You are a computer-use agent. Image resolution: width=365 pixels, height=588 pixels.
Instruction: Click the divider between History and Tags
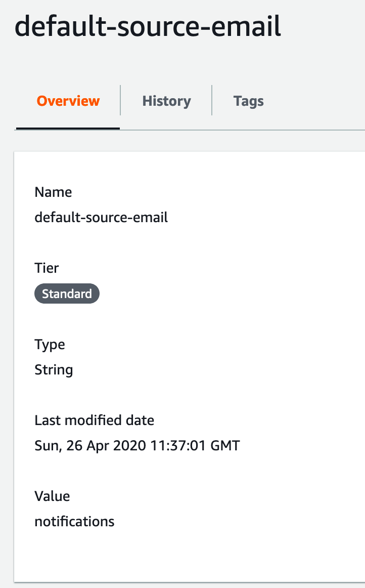(212, 100)
